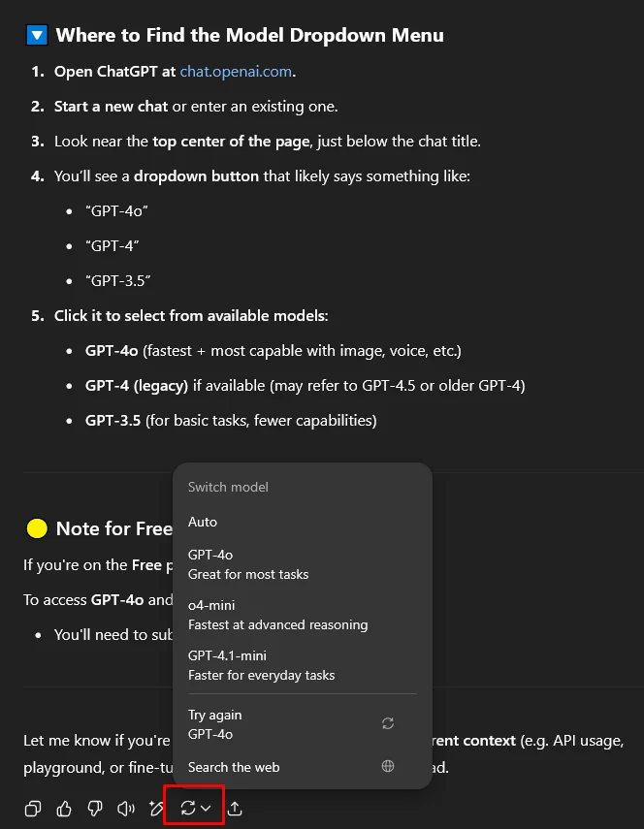This screenshot has width=644, height=829.
Task: Choose GPT-4o, great for most tasks
Action: [248, 564]
